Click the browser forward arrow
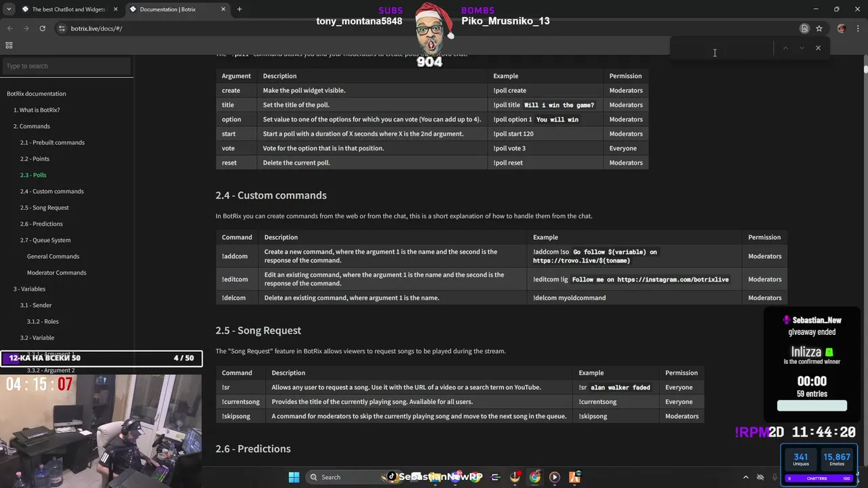The width and height of the screenshot is (868, 488). pos(26,28)
